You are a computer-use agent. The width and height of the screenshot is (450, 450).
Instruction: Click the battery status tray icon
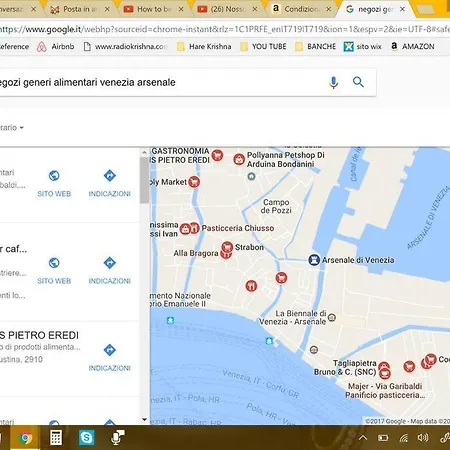(383, 438)
